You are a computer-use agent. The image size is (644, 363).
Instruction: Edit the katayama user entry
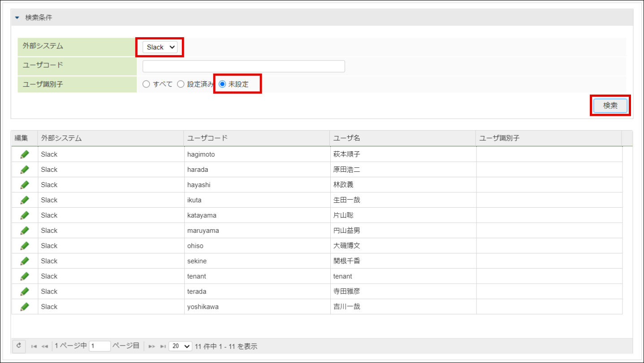coord(25,215)
